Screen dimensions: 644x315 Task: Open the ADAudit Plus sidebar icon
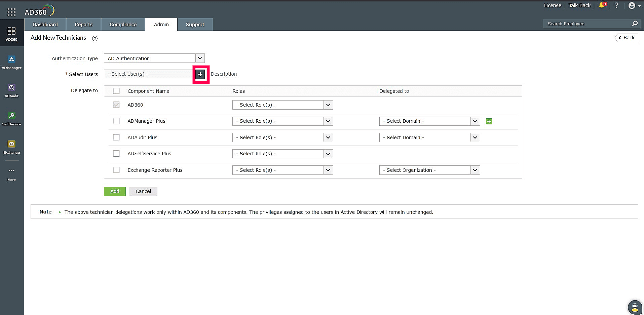click(x=12, y=88)
